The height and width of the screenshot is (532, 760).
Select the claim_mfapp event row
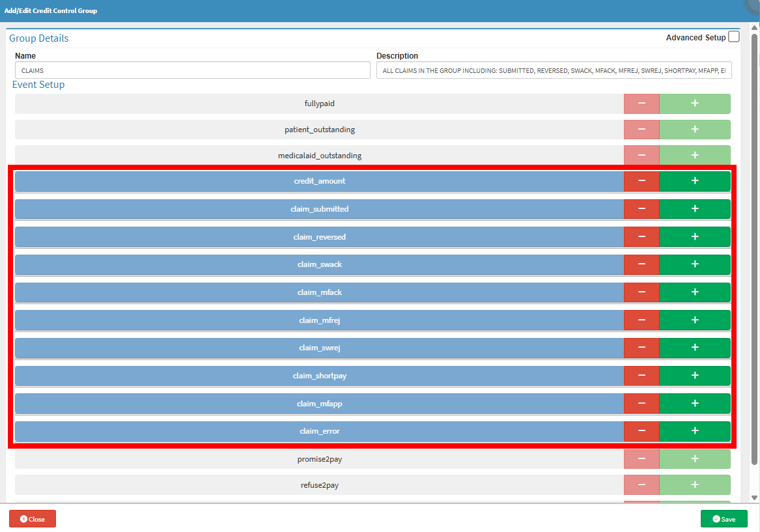(x=319, y=404)
